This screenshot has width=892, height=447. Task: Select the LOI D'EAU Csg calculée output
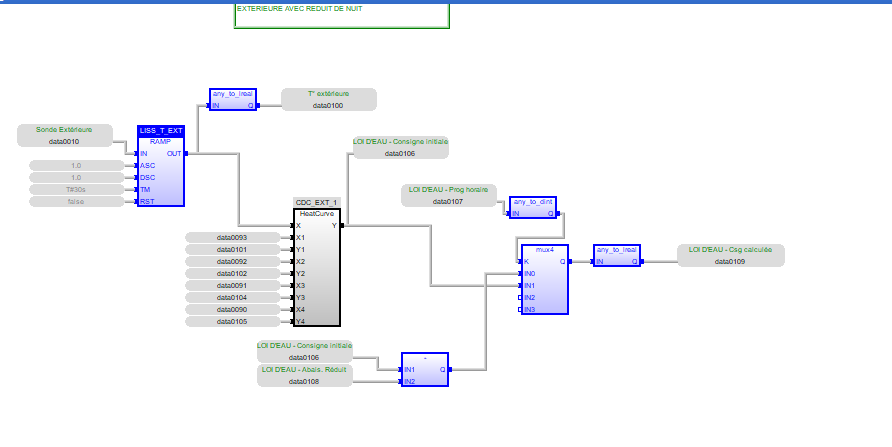point(730,255)
